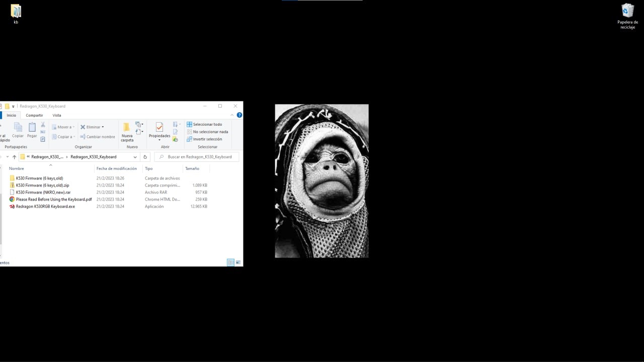Open the Nuevo elemento dropdown
This screenshot has height=362, width=644.
tap(139, 124)
